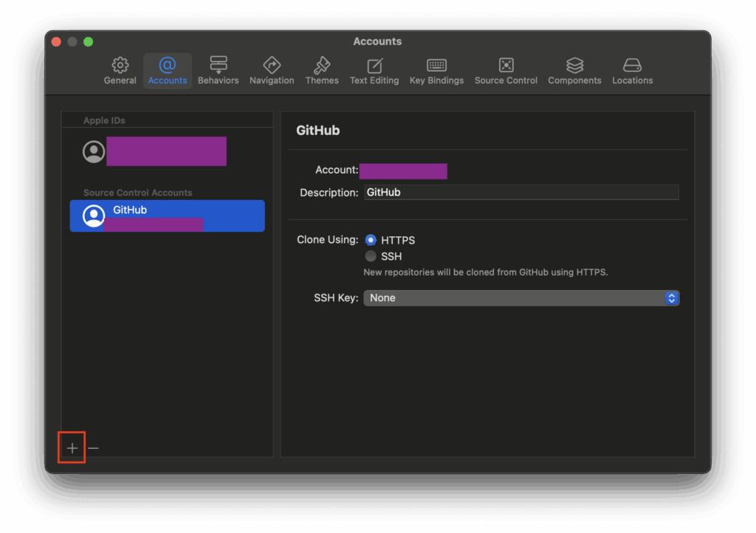This screenshot has width=756, height=533.
Task: Click the Description text field
Action: [521, 192]
